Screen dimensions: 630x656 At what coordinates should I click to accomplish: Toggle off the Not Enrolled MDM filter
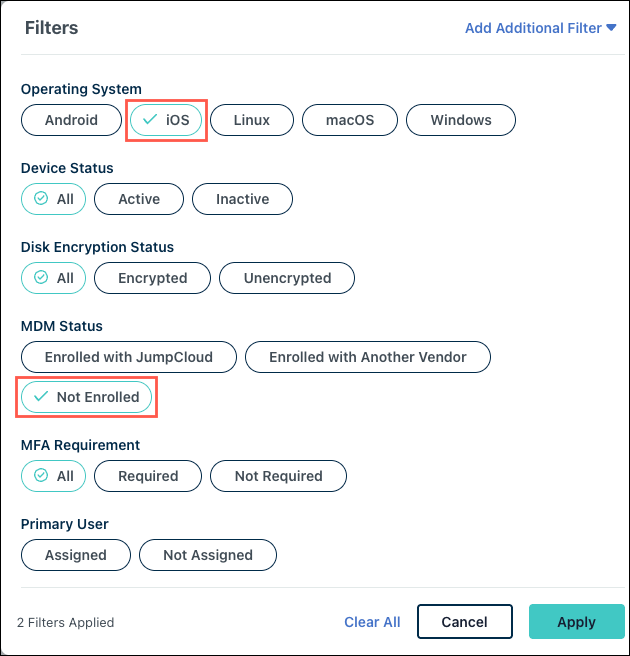click(x=87, y=397)
